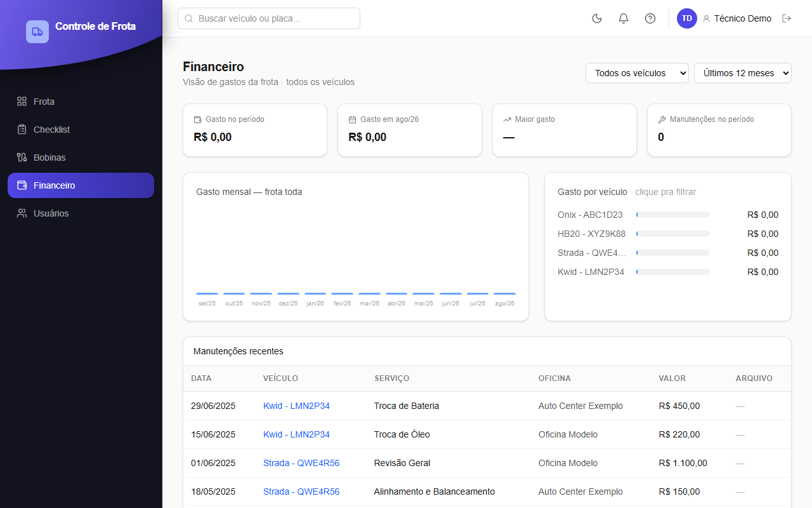Click the VEÍCULO column header
This screenshot has height=508, width=812.
(280, 378)
